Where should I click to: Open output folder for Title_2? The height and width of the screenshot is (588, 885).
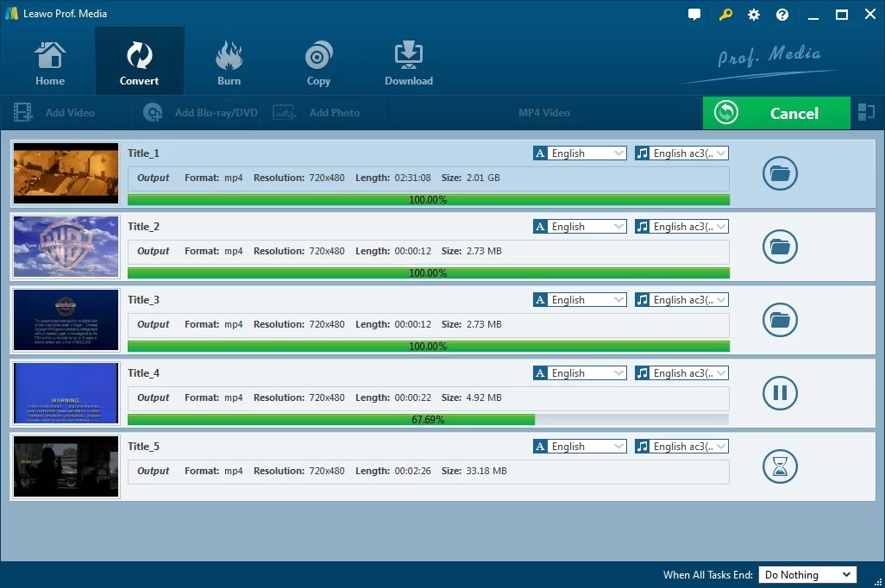(x=779, y=247)
